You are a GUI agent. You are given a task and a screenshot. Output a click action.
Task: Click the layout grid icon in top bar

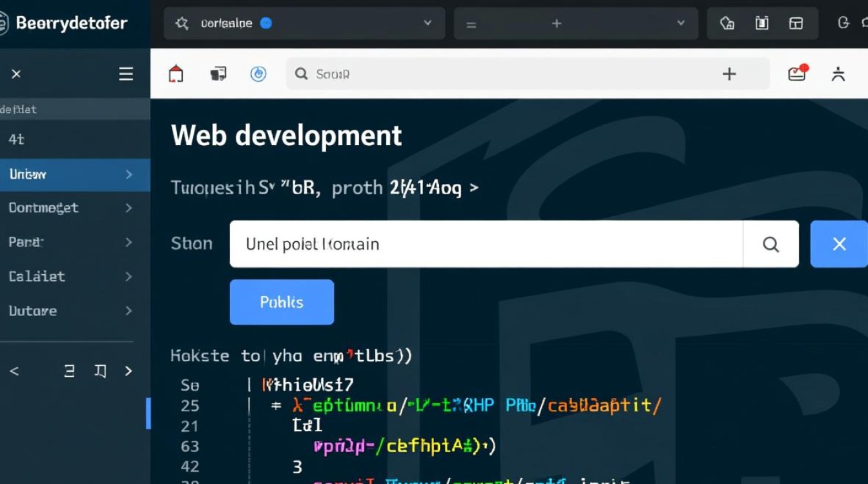tap(796, 23)
